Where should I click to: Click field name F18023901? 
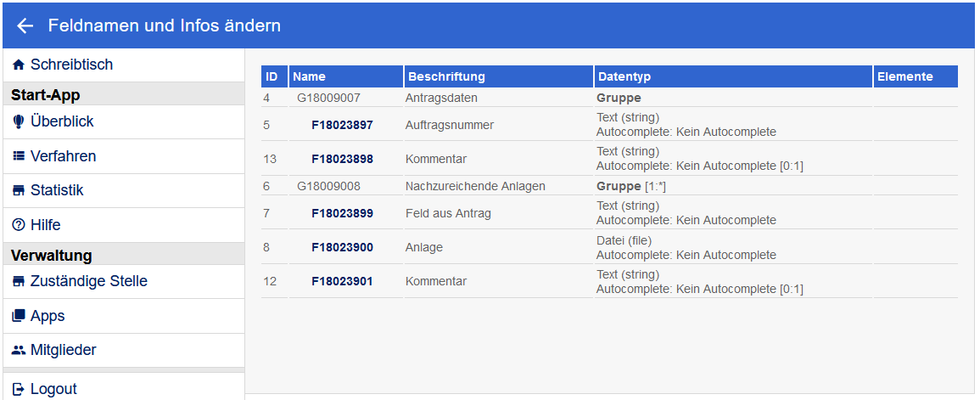(x=342, y=281)
